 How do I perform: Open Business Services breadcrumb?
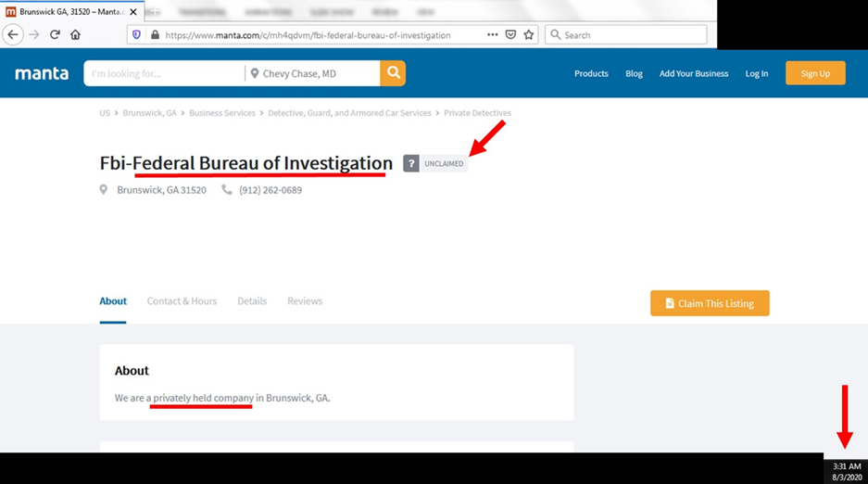222,113
